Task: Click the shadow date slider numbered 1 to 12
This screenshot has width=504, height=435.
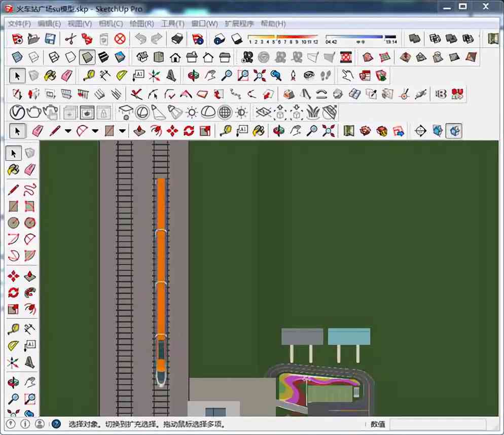Action: click(x=283, y=39)
